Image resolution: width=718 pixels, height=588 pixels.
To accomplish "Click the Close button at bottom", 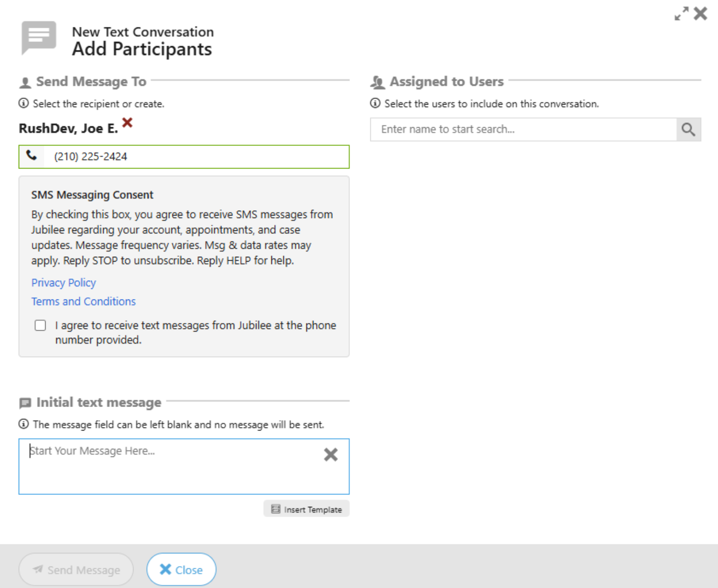I will coord(181,570).
